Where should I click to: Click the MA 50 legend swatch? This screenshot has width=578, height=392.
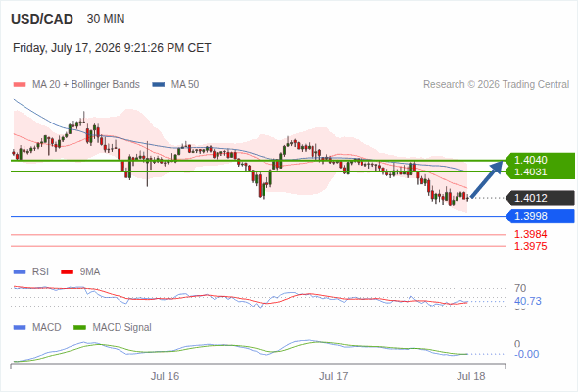point(159,85)
